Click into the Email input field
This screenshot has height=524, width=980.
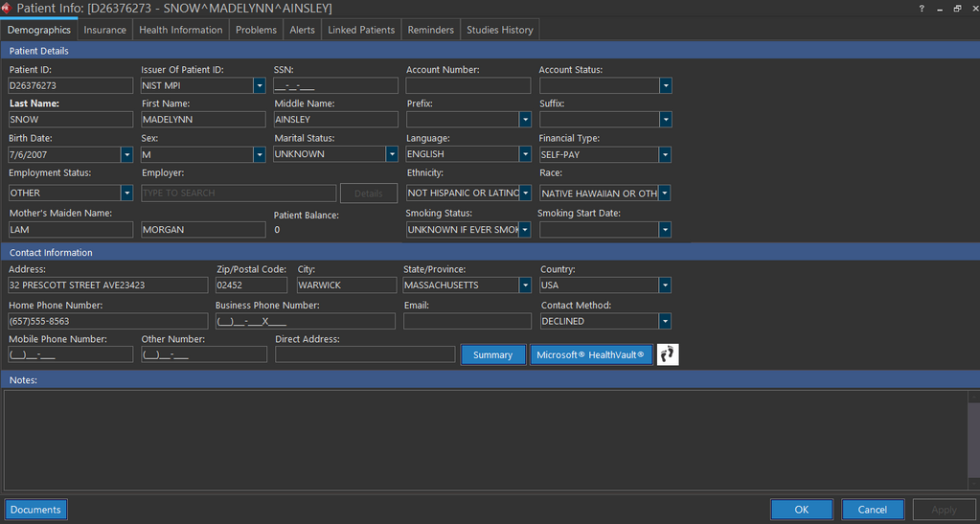coord(467,322)
